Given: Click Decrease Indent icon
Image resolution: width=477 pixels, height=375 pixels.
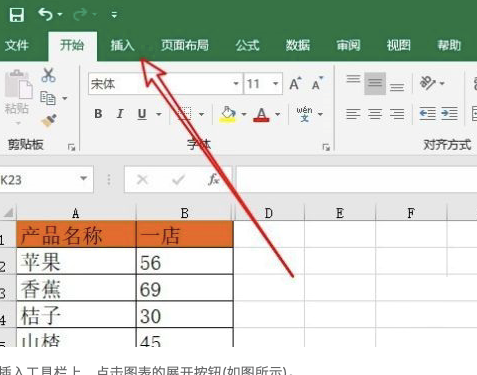Looking at the screenshot, I should pos(427,114).
